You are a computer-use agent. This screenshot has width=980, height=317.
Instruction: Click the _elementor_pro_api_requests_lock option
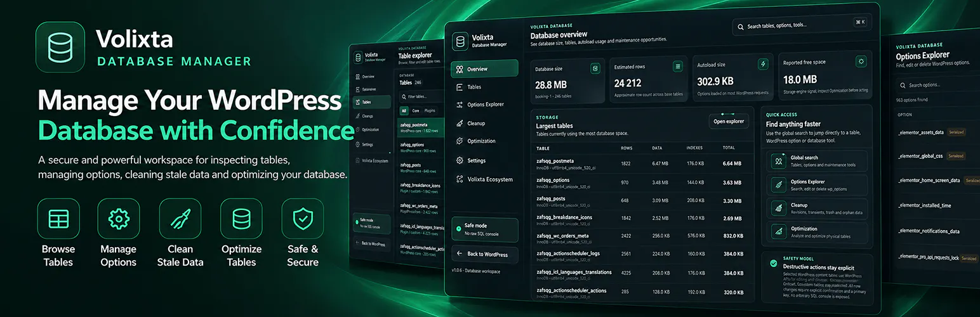(927, 257)
